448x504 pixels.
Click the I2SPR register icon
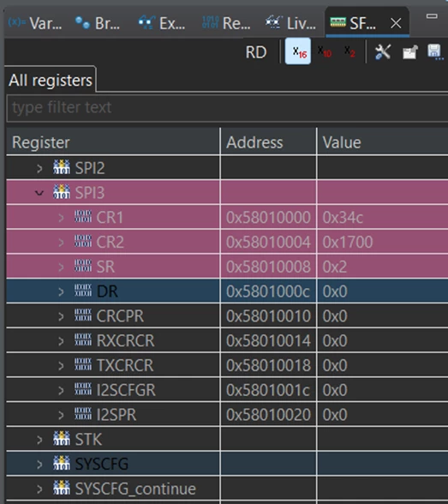[x=83, y=414]
